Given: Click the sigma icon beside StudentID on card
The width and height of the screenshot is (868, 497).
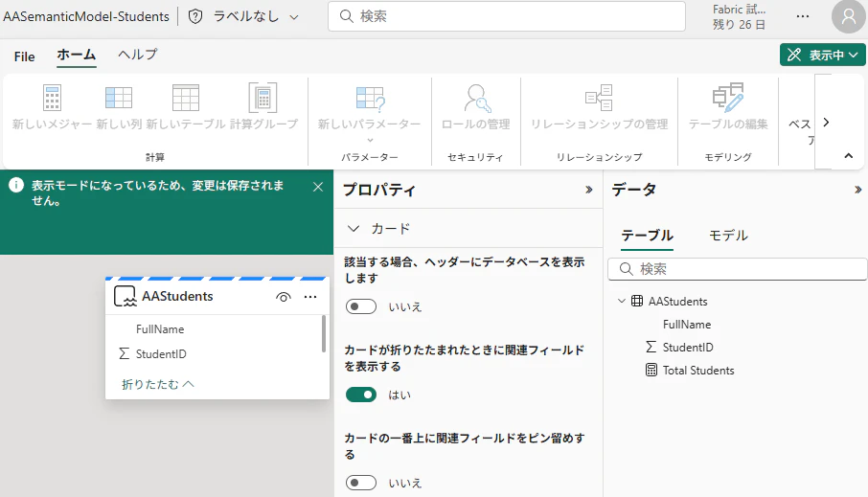Looking at the screenshot, I should coord(124,353).
